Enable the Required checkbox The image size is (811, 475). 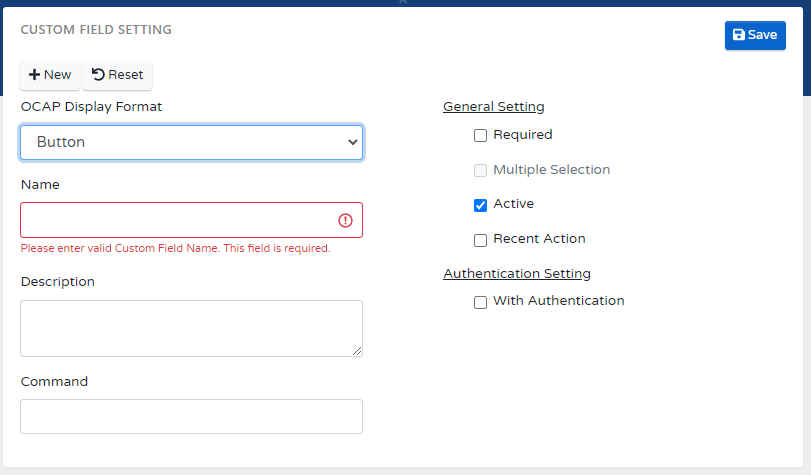pos(480,136)
